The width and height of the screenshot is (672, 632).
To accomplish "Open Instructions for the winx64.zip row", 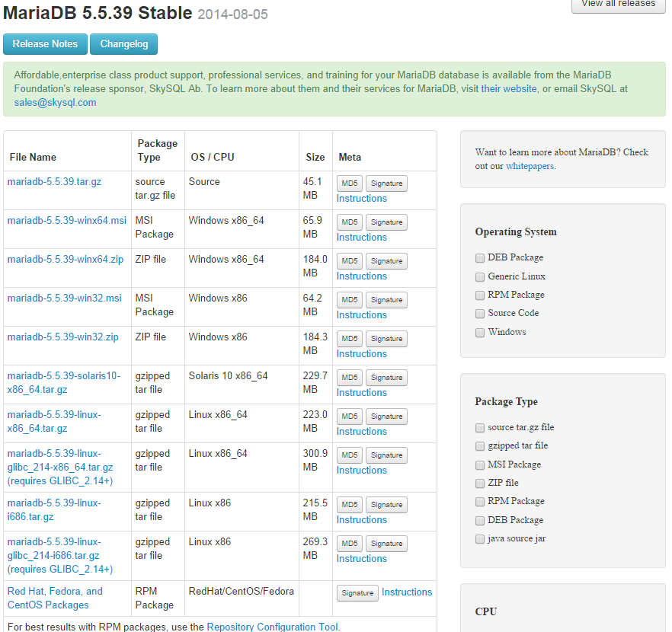I will pyautogui.click(x=362, y=276).
